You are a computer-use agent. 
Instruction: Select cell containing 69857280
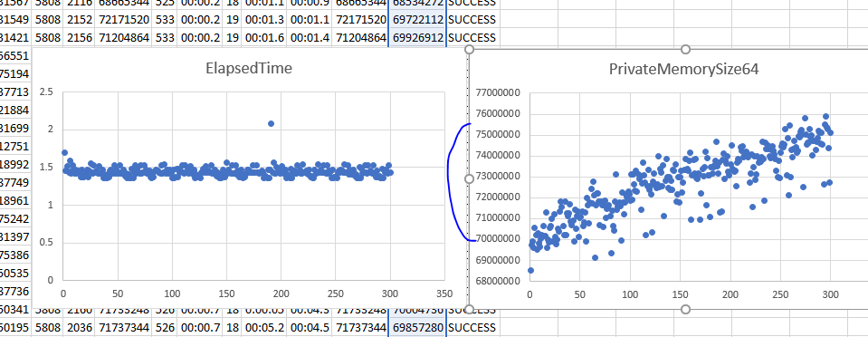(x=417, y=327)
